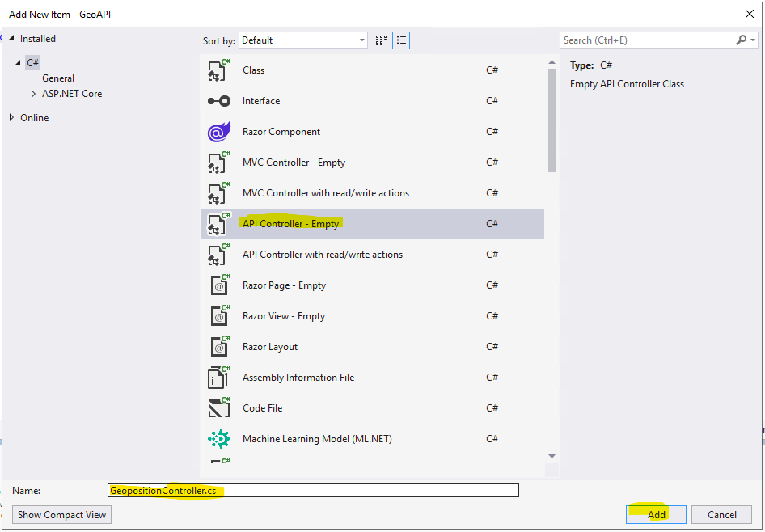This screenshot has width=765, height=532.
Task: Choose the Assembly Information File icon
Action: (218, 378)
